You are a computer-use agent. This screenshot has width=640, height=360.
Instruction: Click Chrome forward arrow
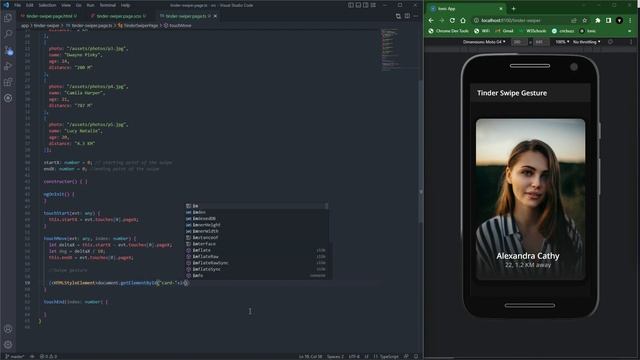pos(442,20)
